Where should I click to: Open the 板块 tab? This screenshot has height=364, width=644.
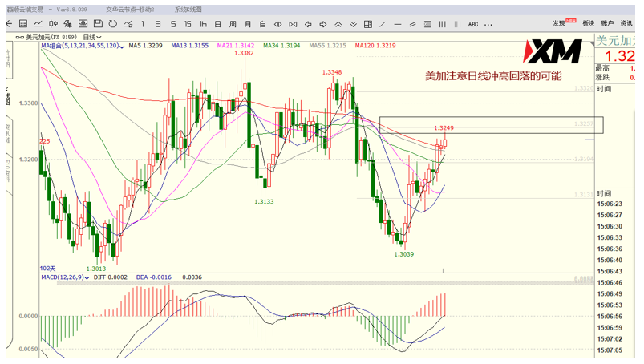(588, 23)
